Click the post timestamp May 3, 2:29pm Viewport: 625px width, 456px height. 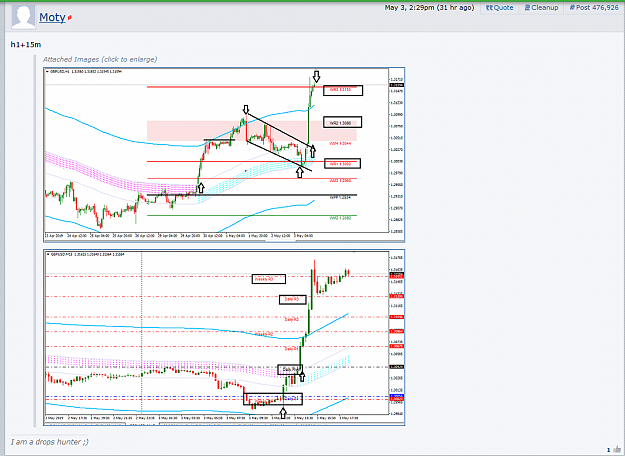click(x=429, y=8)
